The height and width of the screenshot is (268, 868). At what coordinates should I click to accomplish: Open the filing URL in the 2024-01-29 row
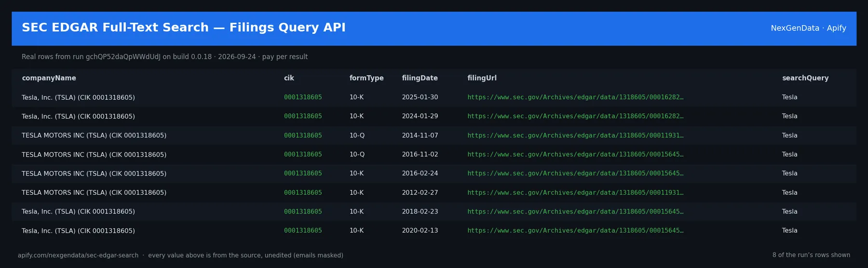tap(575, 116)
